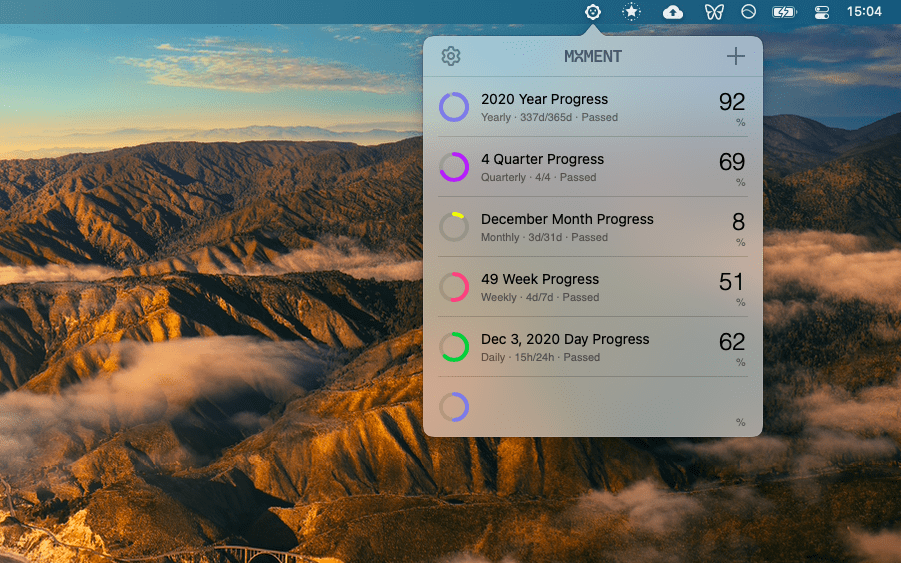Click the December Month Progress yellow ring
Image resolution: width=901 pixels, height=563 pixels.
(454, 227)
